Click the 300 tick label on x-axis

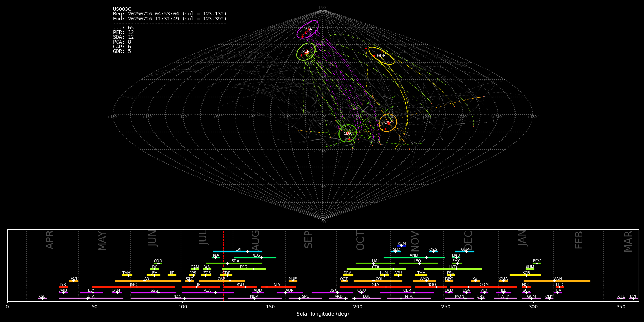point(533,307)
